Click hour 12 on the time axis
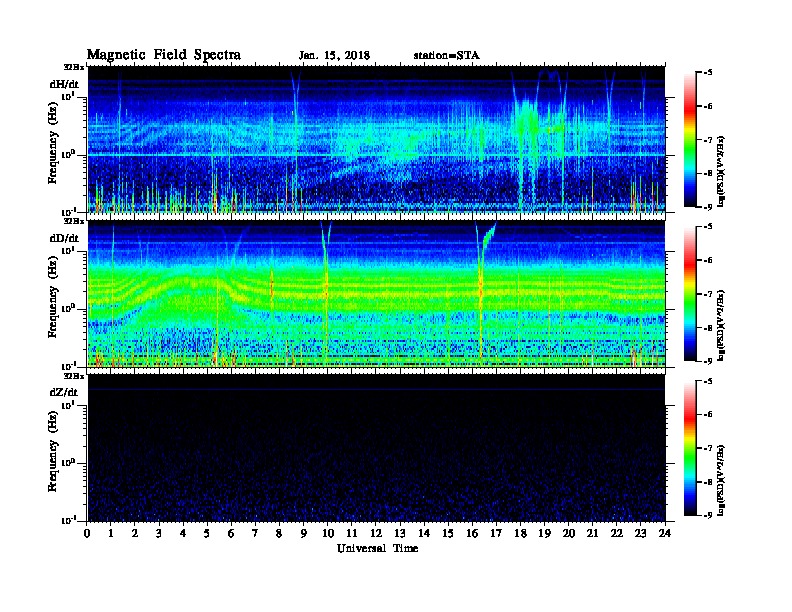 click(x=376, y=533)
